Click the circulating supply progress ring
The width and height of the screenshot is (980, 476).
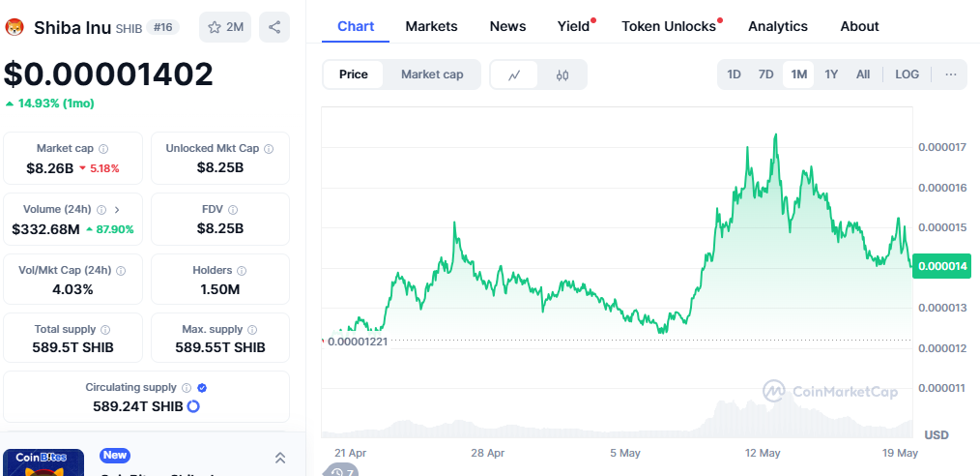click(193, 406)
